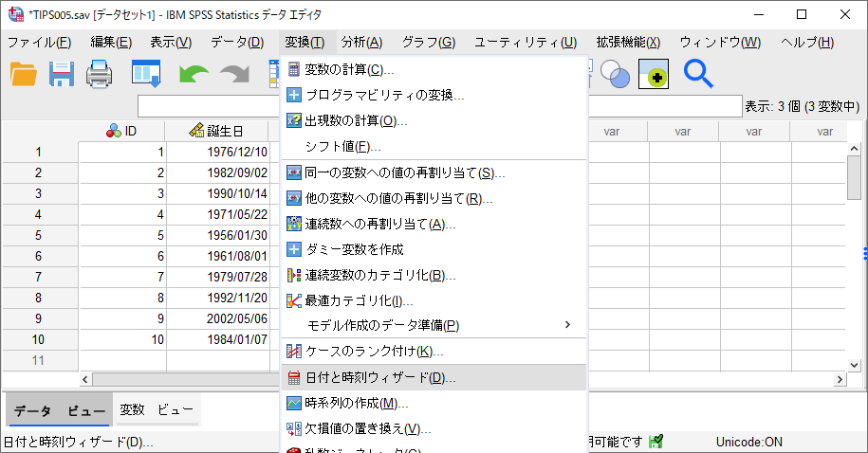The height and width of the screenshot is (453, 868).
Task: Click vertical scrollbar up arrow
Action: [854, 149]
